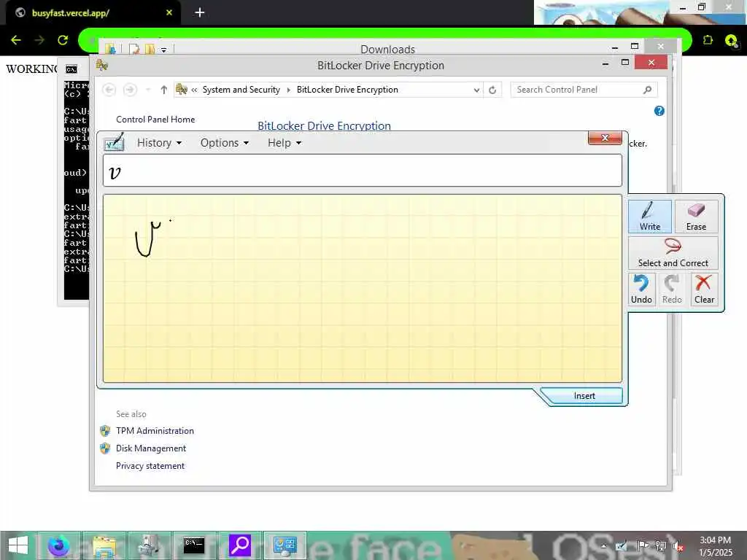The height and width of the screenshot is (560, 747).
Task: Click the Search Control Panel field
Action: click(576, 90)
